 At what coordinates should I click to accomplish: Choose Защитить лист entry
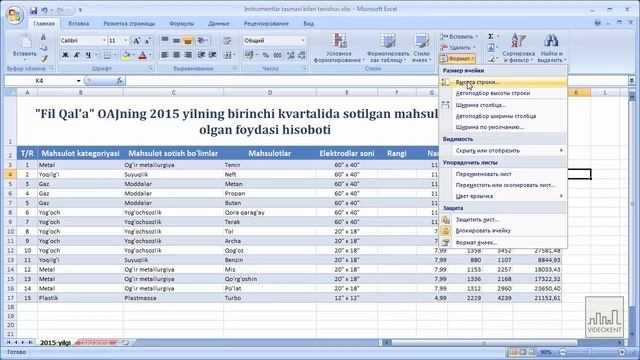coord(503,220)
